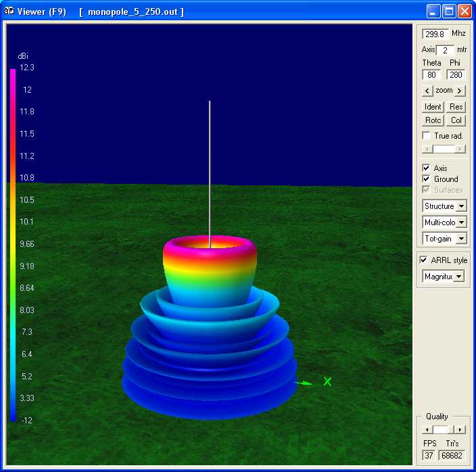476x472 pixels.
Task: Open the Structure dropdown list
Action: [462, 206]
